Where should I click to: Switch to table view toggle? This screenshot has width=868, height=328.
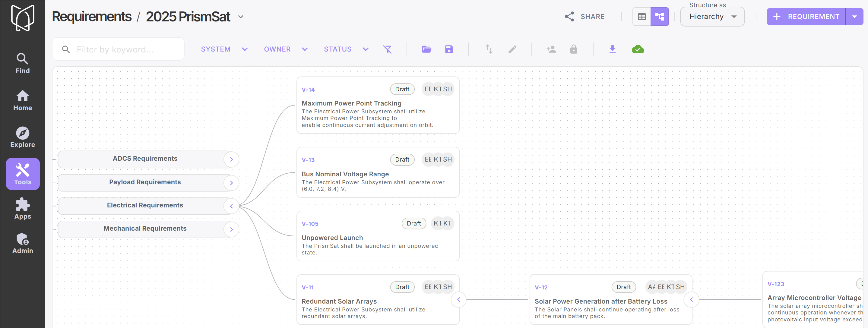641,17
